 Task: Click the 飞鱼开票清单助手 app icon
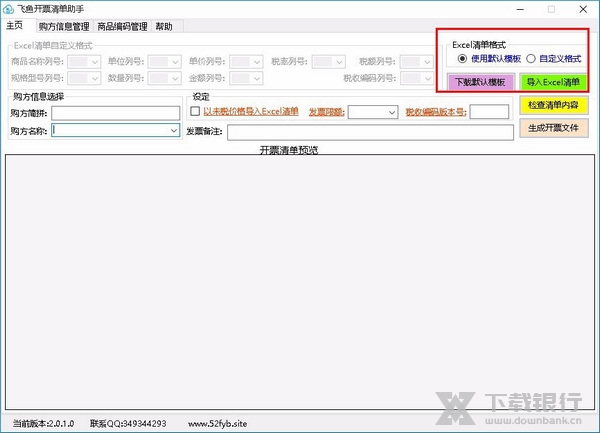coord(8,9)
